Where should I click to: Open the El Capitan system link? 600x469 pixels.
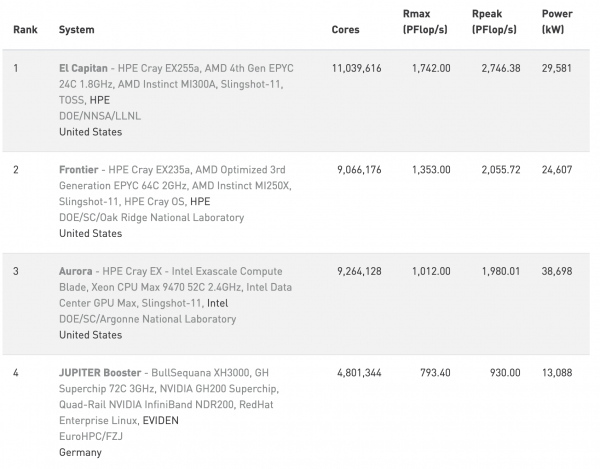pyautogui.click(x=83, y=68)
